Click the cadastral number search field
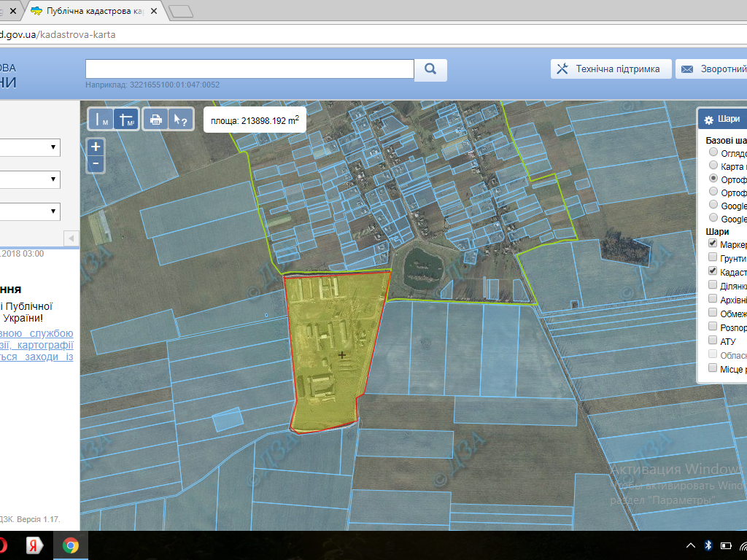The height and width of the screenshot is (560, 747). click(249, 69)
